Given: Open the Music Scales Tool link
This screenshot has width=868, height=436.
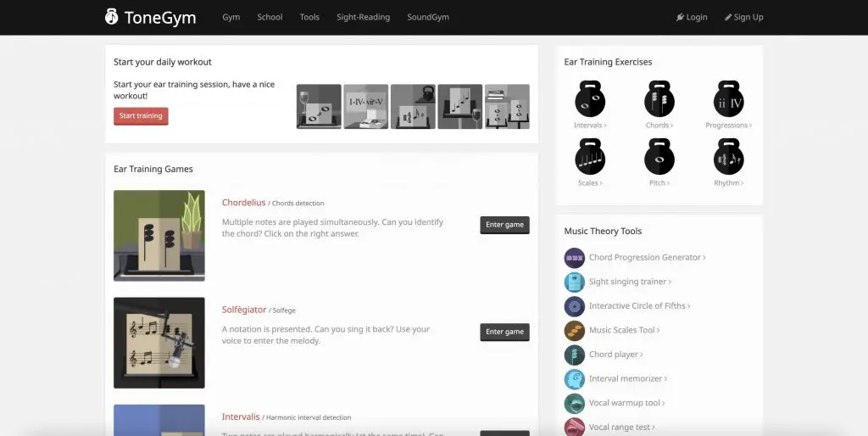Looking at the screenshot, I should tap(625, 330).
